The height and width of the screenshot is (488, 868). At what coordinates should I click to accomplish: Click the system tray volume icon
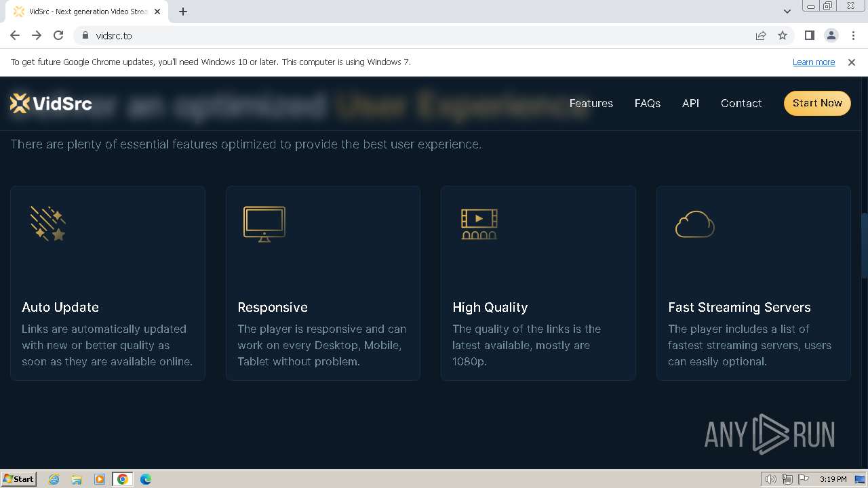(x=770, y=479)
